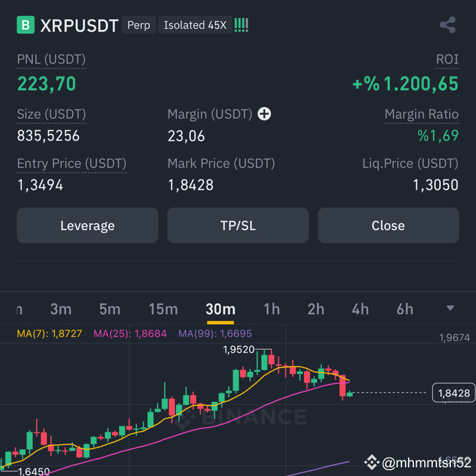Tap the Entry Price (USDT) label
The image size is (476, 476).
[x=72, y=163]
